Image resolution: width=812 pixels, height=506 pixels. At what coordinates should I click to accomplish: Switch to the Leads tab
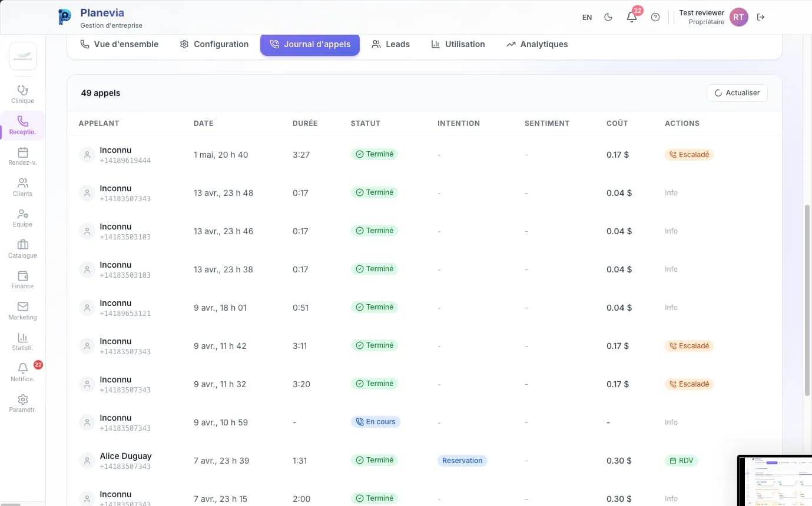[390, 44]
